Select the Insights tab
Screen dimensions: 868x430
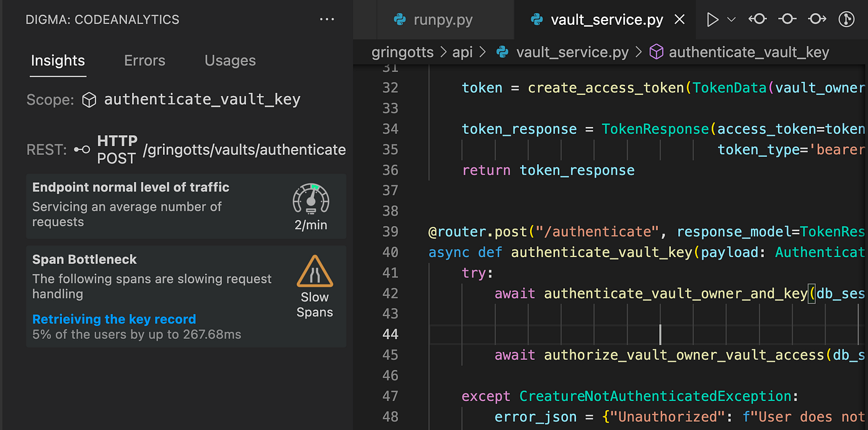[x=58, y=61]
